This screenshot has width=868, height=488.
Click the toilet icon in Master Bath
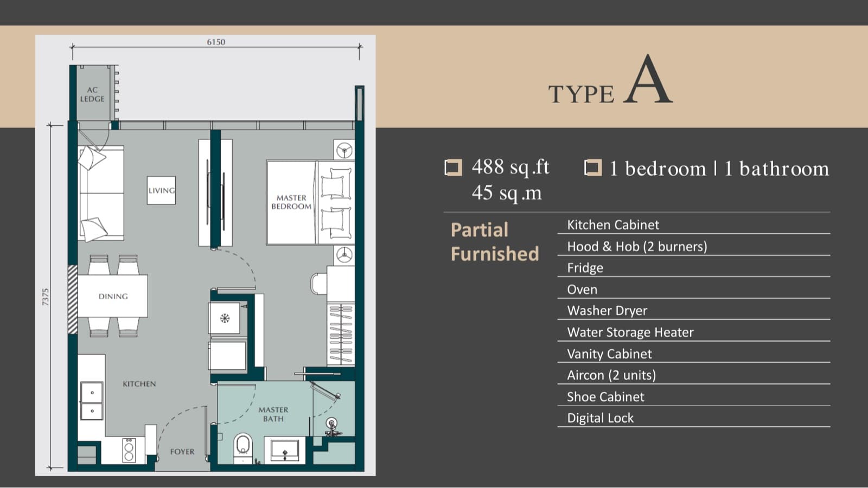tap(242, 448)
